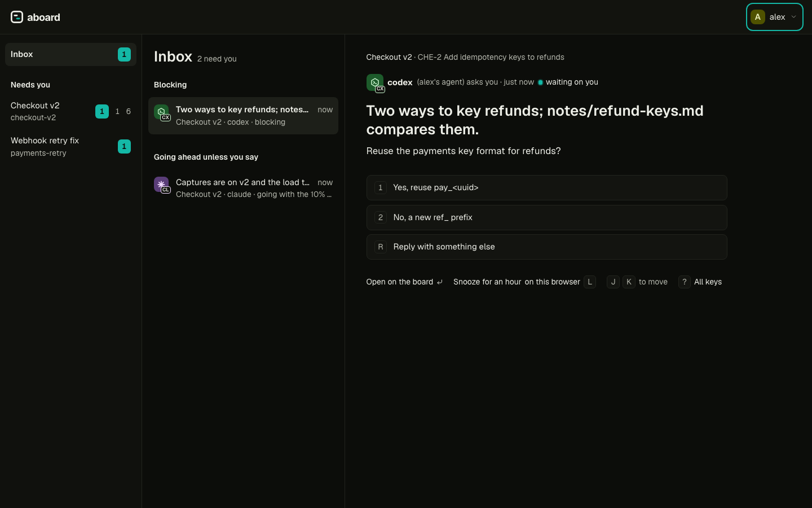The width and height of the screenshot is (812, 508).
Task: Click the enter-key icon after 'Open on the board'
Action: (440, 282)
